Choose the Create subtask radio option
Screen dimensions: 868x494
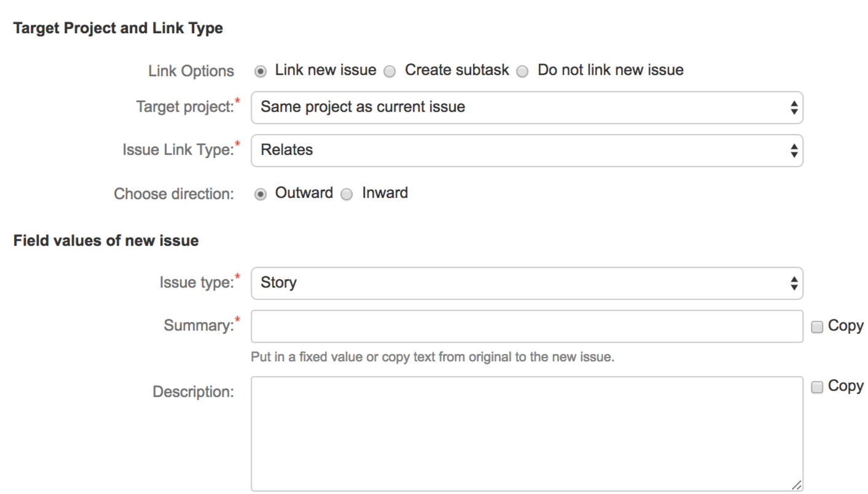pos(390,71)
